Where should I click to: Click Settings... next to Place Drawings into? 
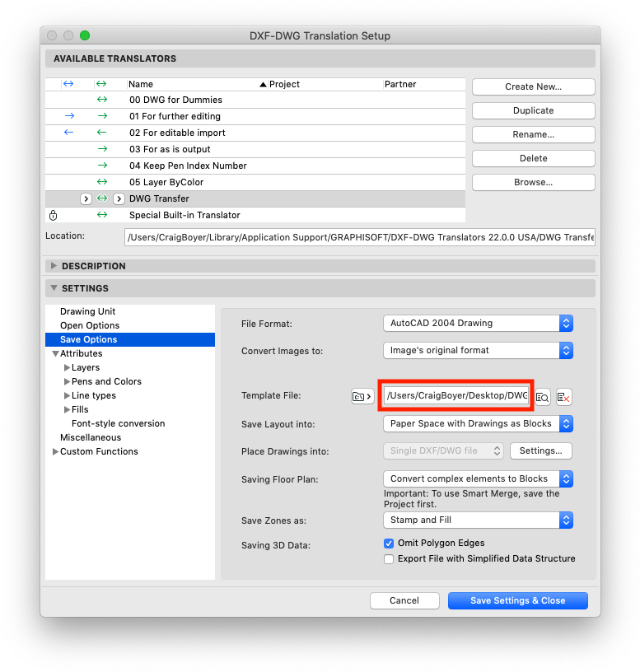pos(541,450)
